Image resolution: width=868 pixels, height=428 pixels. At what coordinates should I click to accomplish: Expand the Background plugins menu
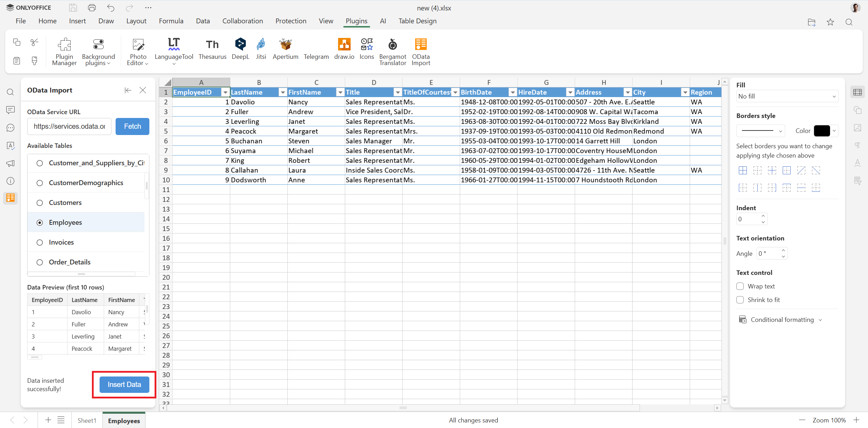[98, 51]
